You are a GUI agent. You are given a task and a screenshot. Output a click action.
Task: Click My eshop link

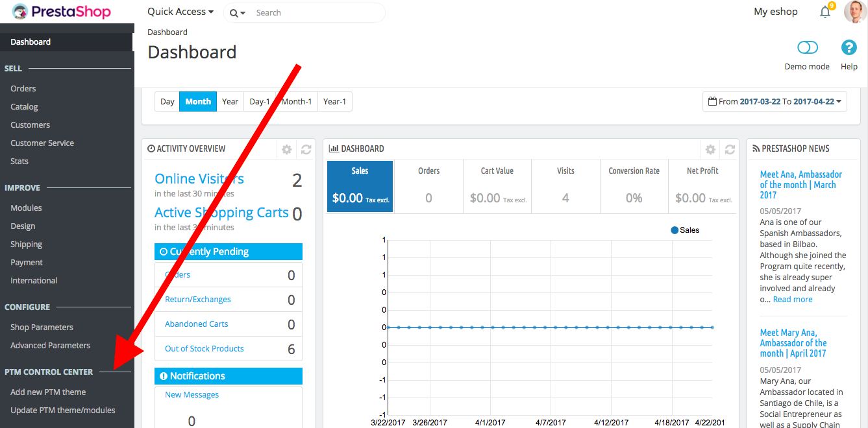(776, 12)
